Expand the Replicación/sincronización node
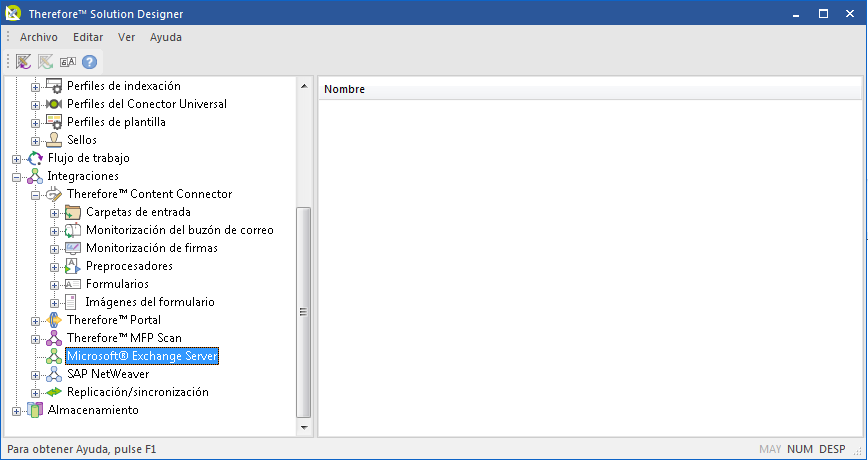The width and height of the screenshot is (868, 461). point(35,393)
